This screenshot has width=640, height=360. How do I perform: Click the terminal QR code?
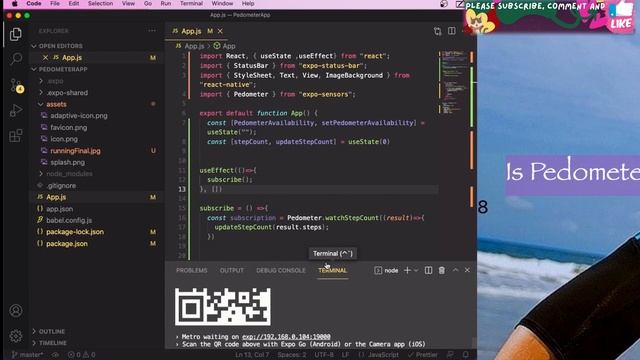tap(222, 307)
